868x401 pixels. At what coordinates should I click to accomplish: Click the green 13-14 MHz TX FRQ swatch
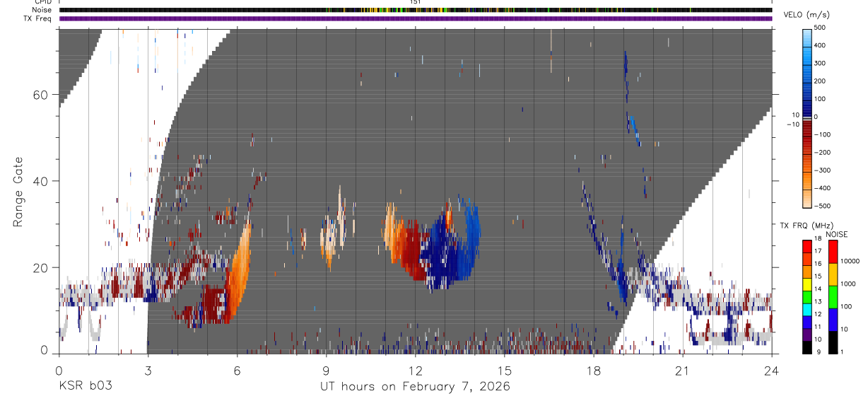(x=807, y=297)
